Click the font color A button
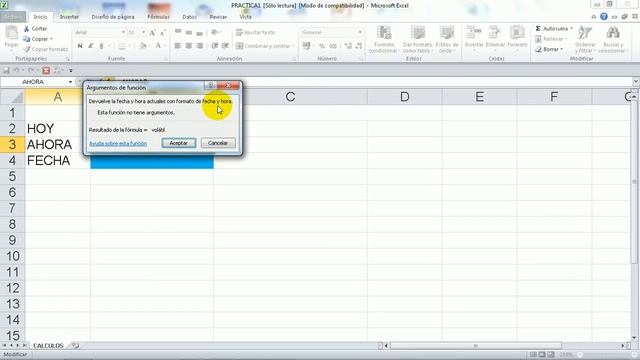Image resolution: width=640 pixels, height=360 pixels. coord(158,46)
